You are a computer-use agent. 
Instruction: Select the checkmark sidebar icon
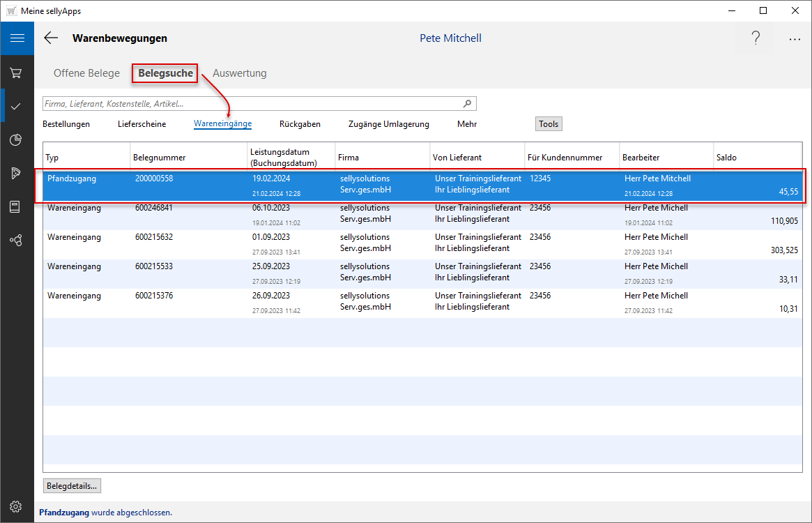pos(16,106)
